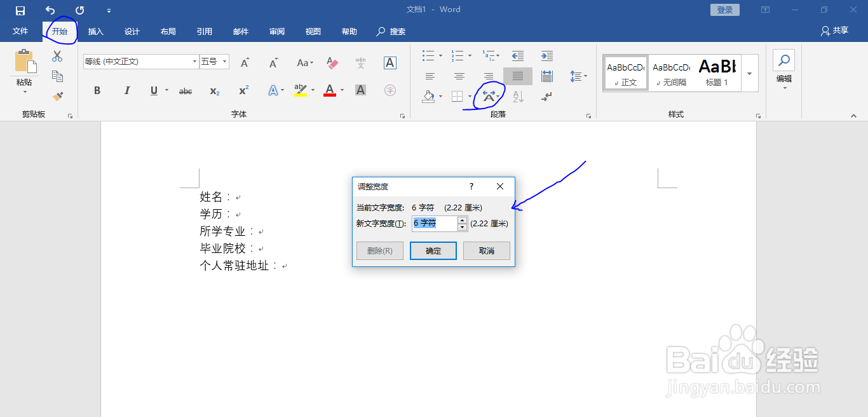This screenshot has width=868, height=417.
Task: Select the circled Character Scaling icon
Action: [489, 95]
